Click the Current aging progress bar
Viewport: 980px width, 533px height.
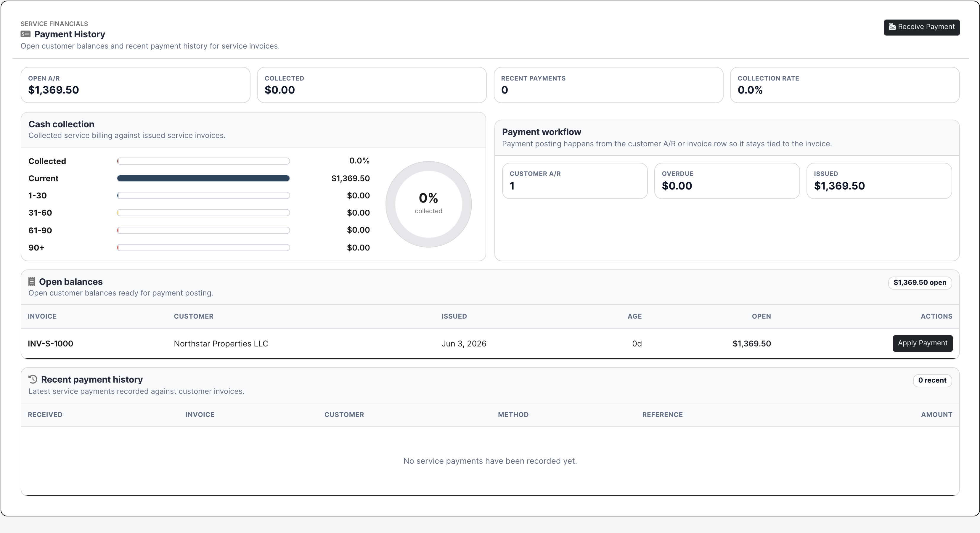(203, 179)
